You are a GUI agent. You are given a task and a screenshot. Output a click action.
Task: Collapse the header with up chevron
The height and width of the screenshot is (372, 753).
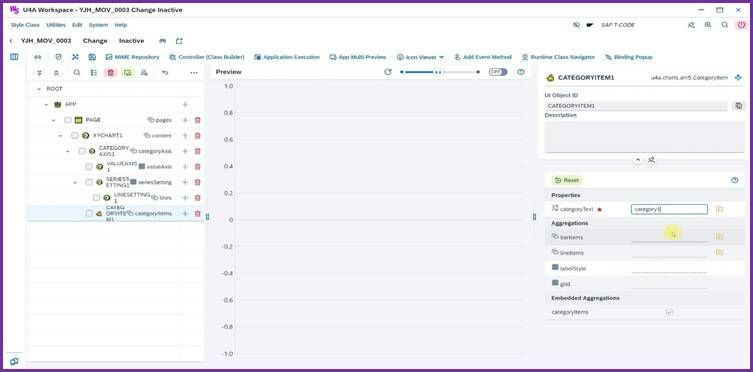pyautogui.click(x=638, y=160)
